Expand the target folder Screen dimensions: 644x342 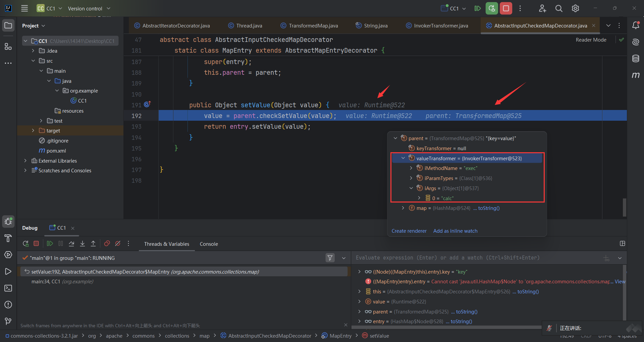[x=33, y=131]
